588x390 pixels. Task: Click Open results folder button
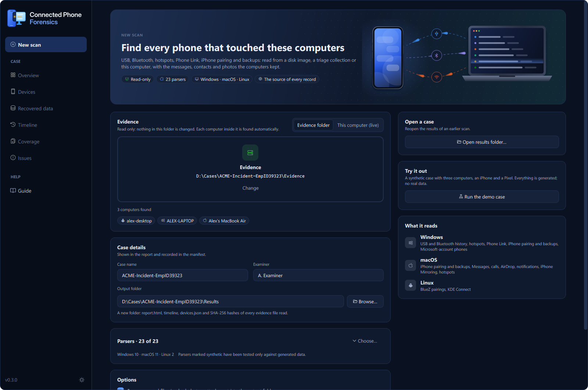(482, 142)
